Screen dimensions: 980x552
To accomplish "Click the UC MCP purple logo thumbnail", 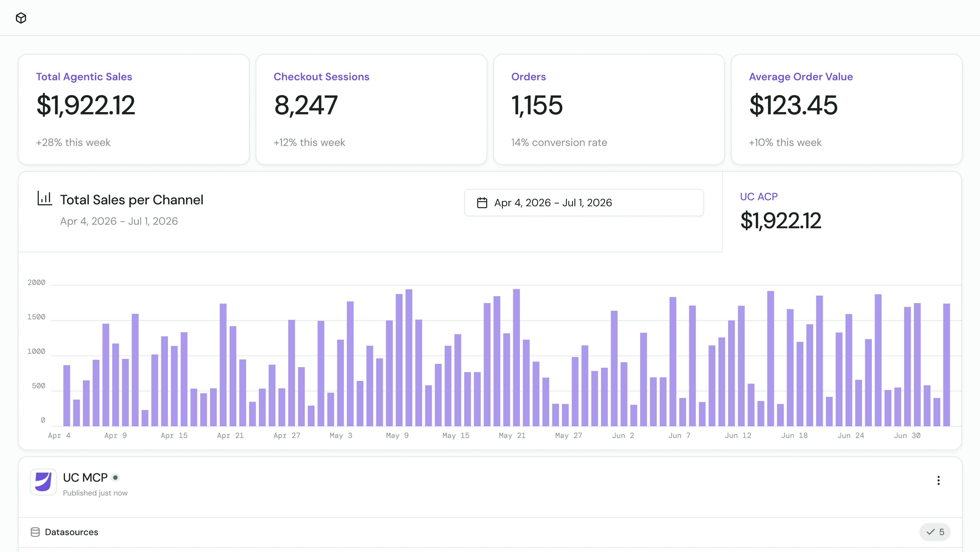I will pyautogui.click(x=43, y=482).
